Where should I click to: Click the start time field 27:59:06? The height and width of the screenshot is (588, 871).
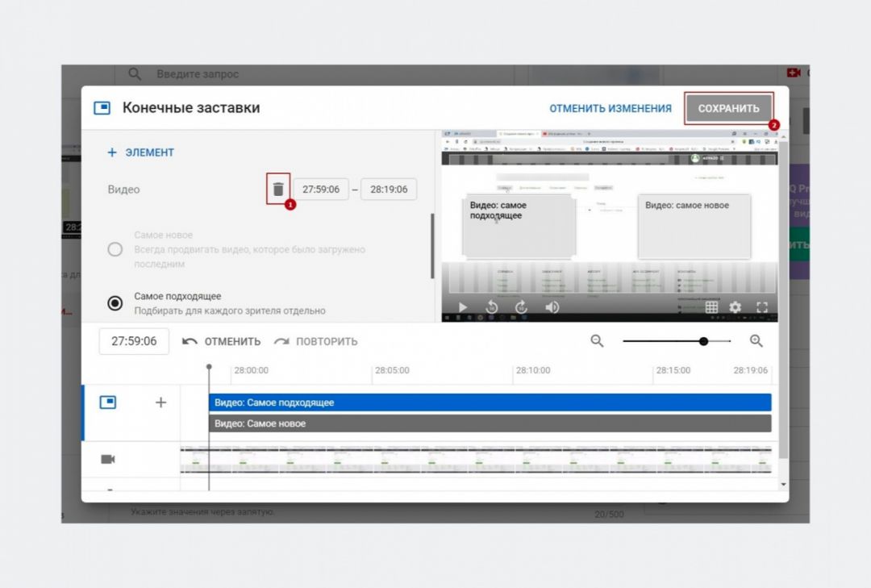click(x=320, y=190)
